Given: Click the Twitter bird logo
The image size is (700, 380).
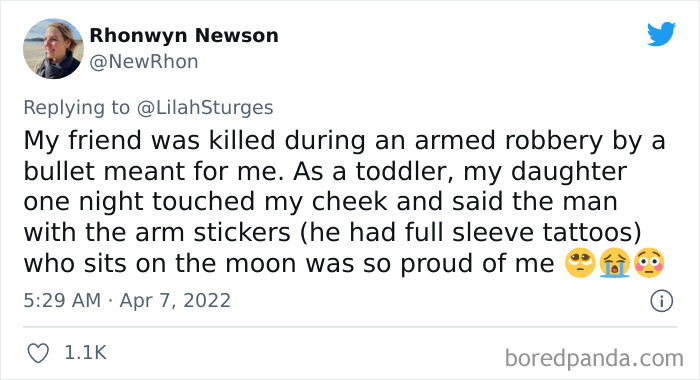Looking at the screenshot, I should pyautogui.click(x=661, y=33).
